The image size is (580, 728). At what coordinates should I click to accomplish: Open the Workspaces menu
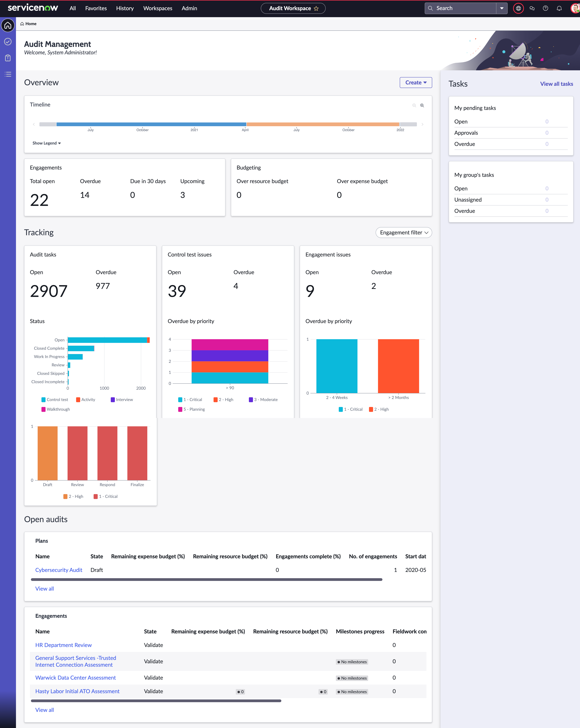click(x=158, y=8)
